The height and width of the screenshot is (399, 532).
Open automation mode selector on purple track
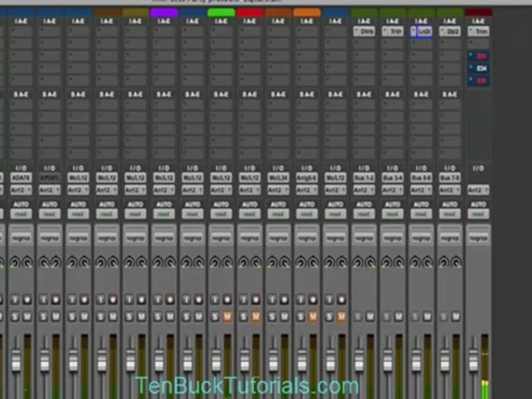163,214
